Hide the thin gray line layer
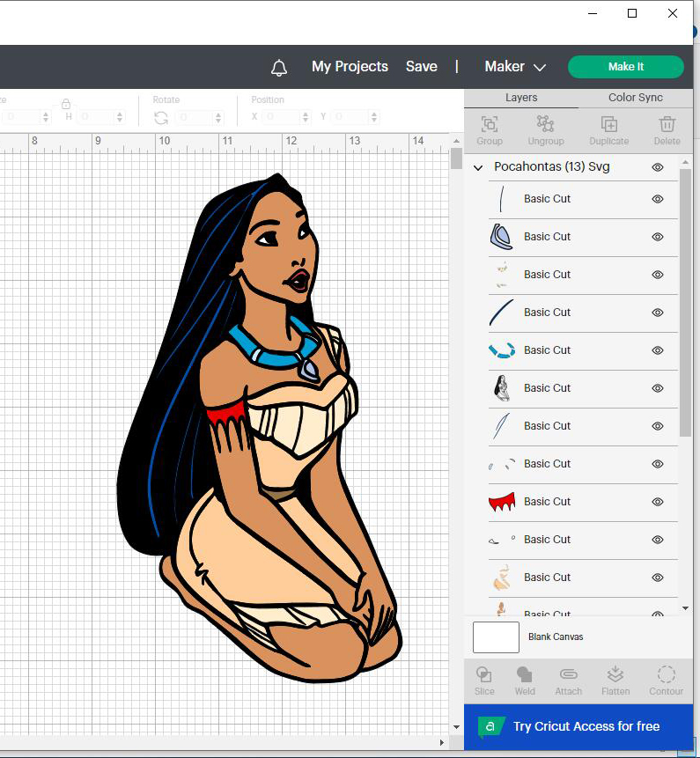700x758 pixels. [x=658, y=199]
